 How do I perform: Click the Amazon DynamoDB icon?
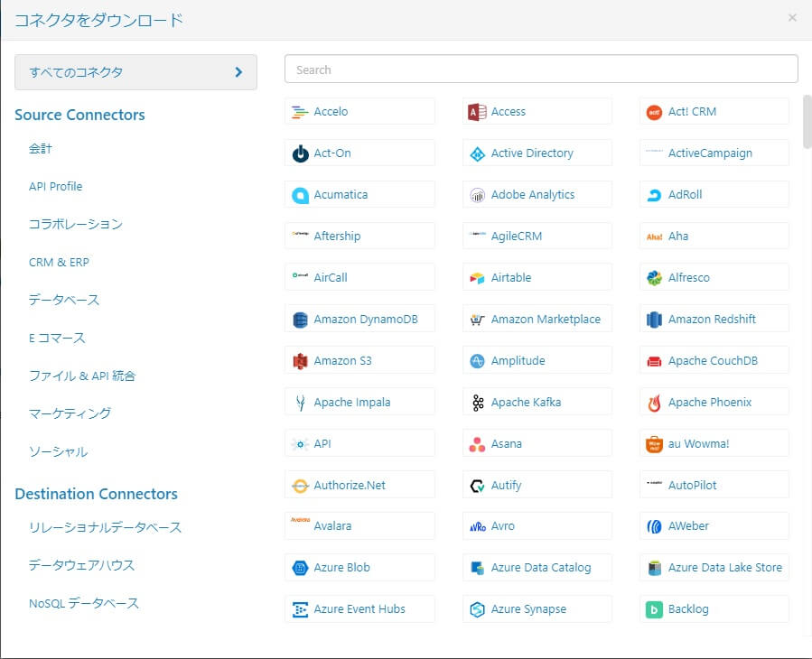click(x=300, y=320)
